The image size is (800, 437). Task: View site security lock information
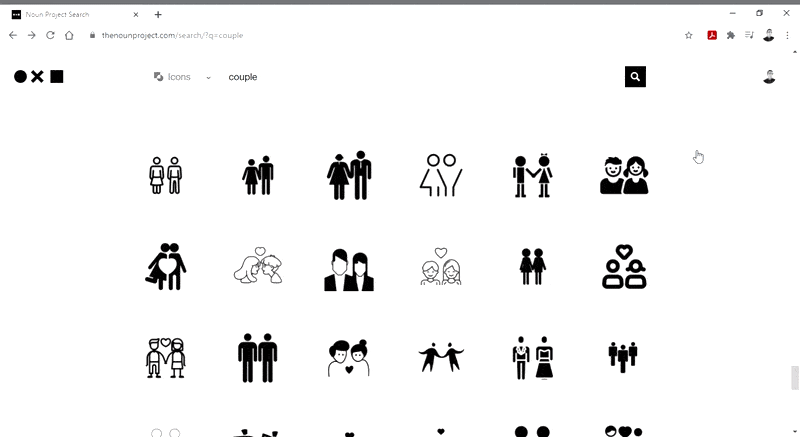pos(92,35)
